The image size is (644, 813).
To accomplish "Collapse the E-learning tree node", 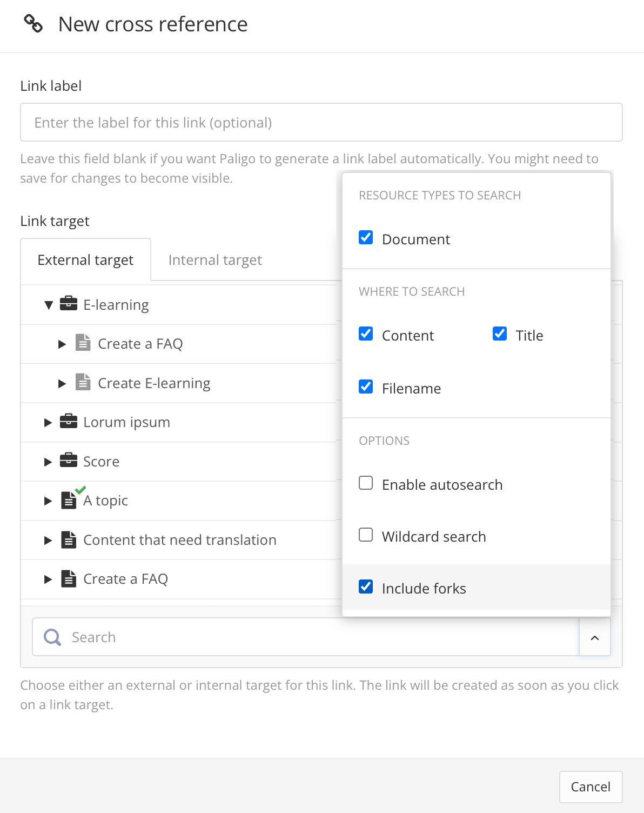I will [49, 305].
